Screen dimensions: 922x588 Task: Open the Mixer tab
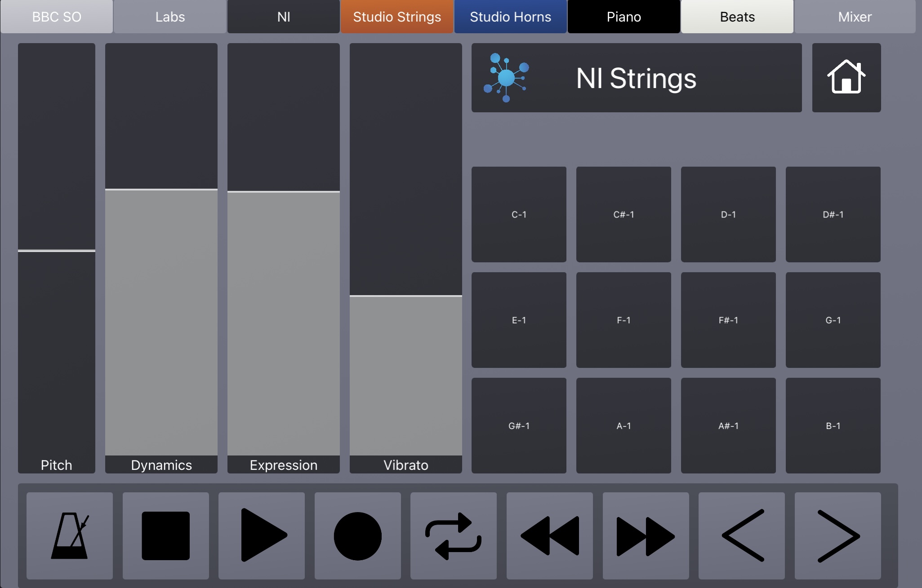[x=855, y=17]
